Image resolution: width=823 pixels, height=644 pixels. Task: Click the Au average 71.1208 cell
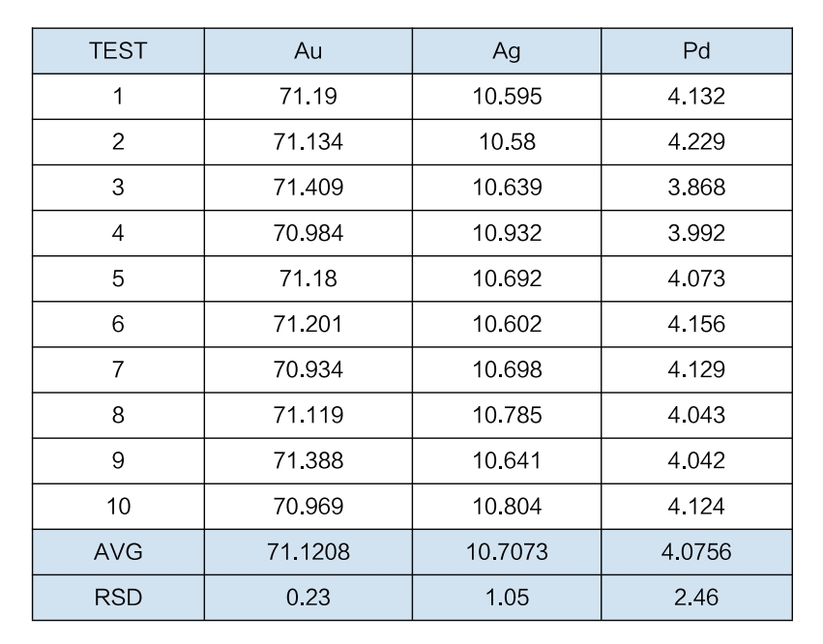(x=309, y=552)
